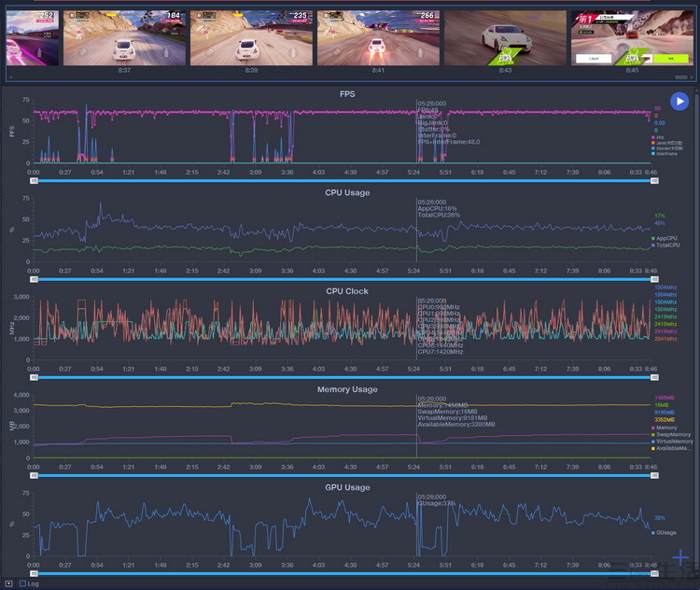This screenshot has height=590, width=700.
Task: Click the blue play button
Action: [679, 102]
